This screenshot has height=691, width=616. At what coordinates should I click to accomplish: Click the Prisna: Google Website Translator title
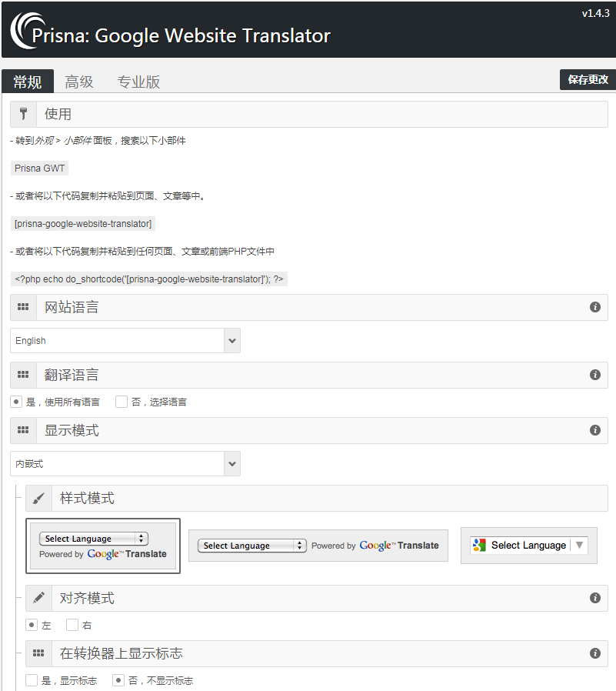click(181, 35)
